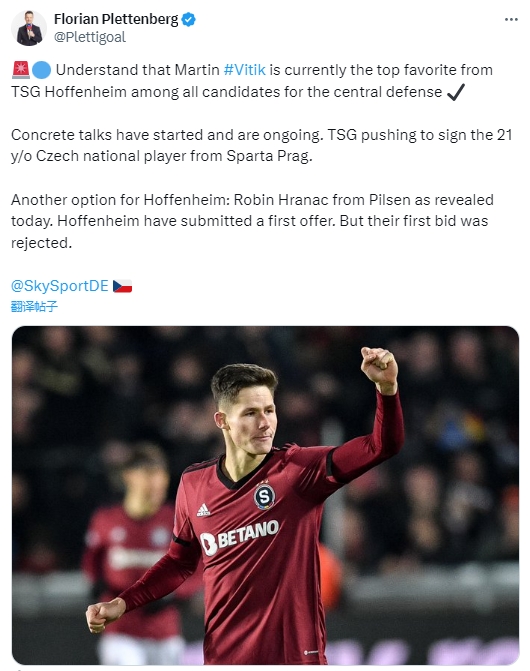The width and height of the screenshot is (530, 671).
Task: Click the Sparta crest on the jersey
Action: tap(264, 496)
